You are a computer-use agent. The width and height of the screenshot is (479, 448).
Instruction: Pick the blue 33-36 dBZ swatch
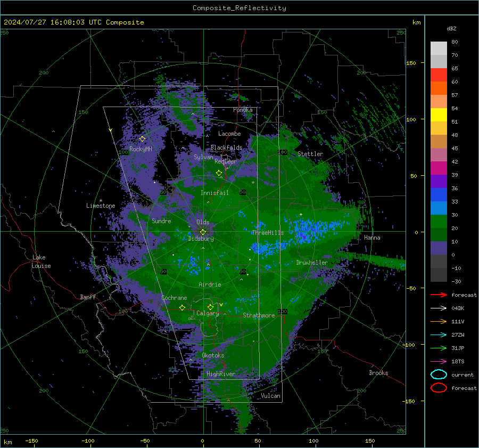439,195
